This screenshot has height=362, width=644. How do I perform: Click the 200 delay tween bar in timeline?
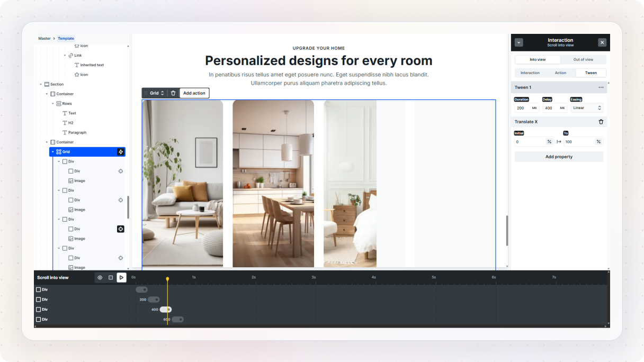coord(154,300)
